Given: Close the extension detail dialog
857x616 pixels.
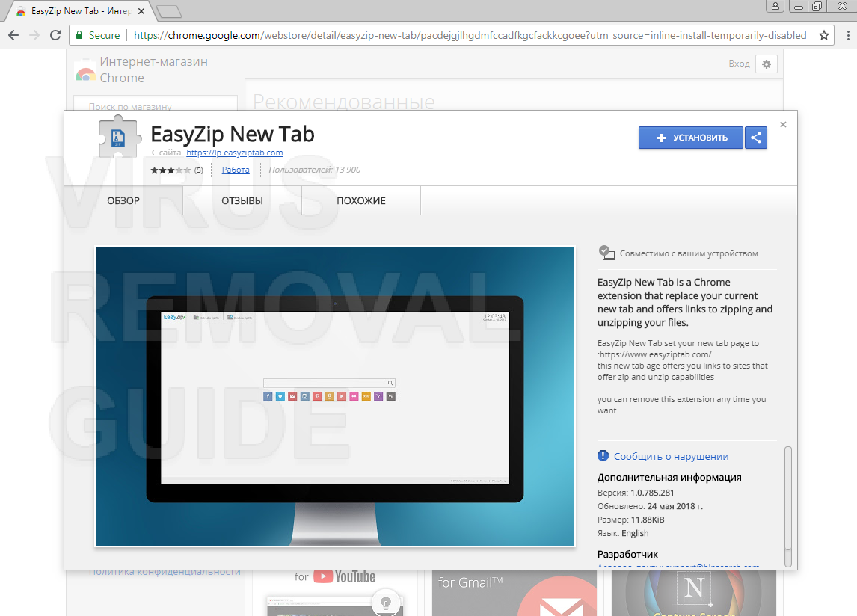Looking at the screenshot, I should click(783, 125).
